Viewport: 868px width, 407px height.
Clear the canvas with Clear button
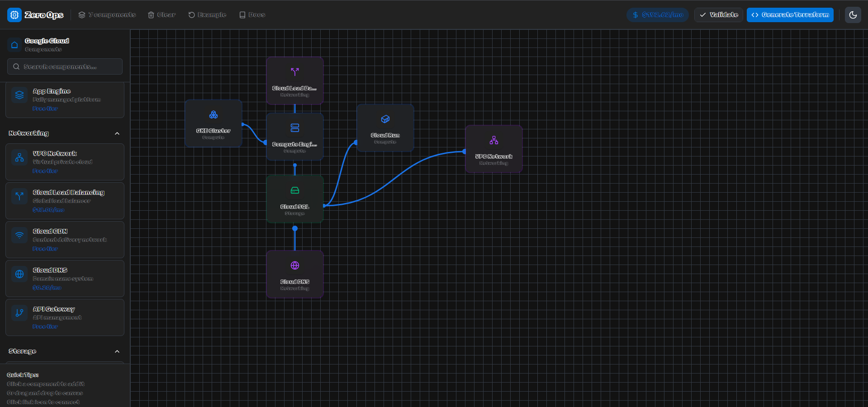161,15
